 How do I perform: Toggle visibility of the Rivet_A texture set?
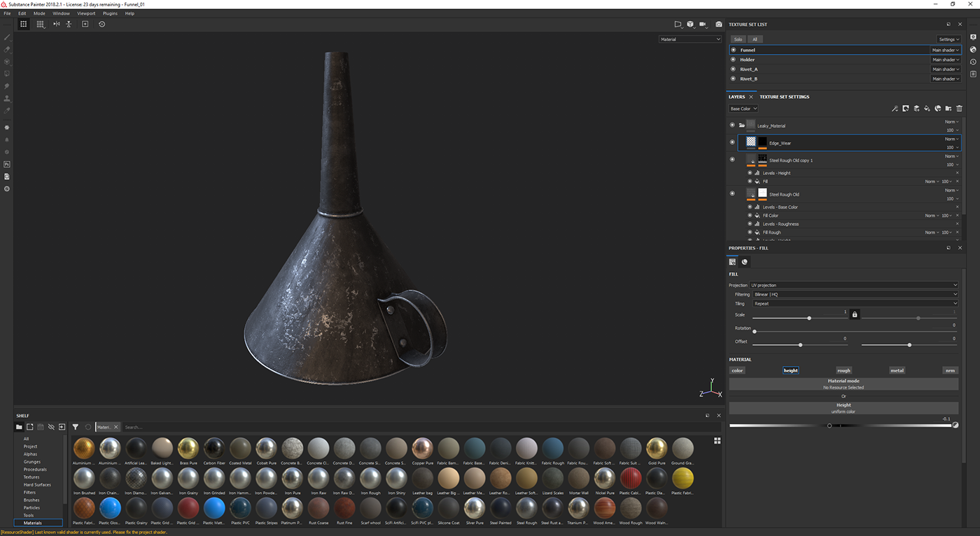point(733,69)
